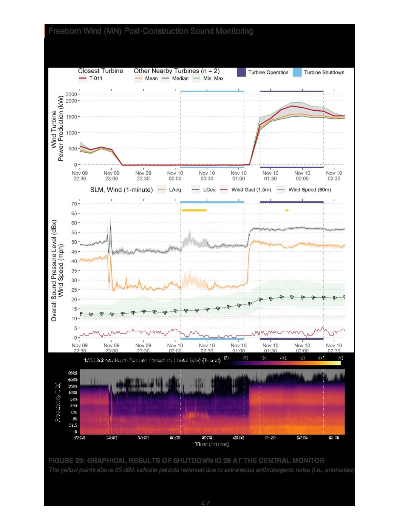Select the Mean orange line legend key

click(x=138, y=79)
